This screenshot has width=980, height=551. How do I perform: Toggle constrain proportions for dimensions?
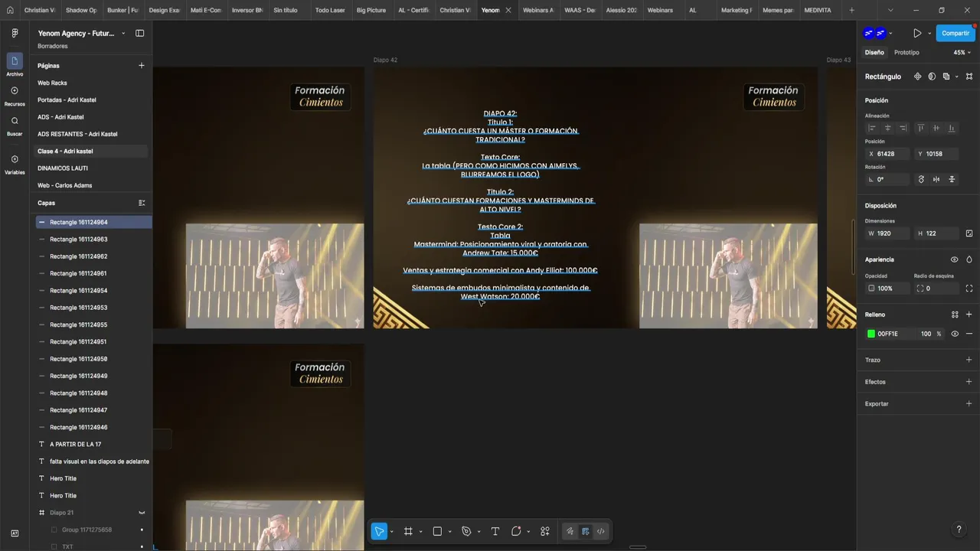[969, 233]
